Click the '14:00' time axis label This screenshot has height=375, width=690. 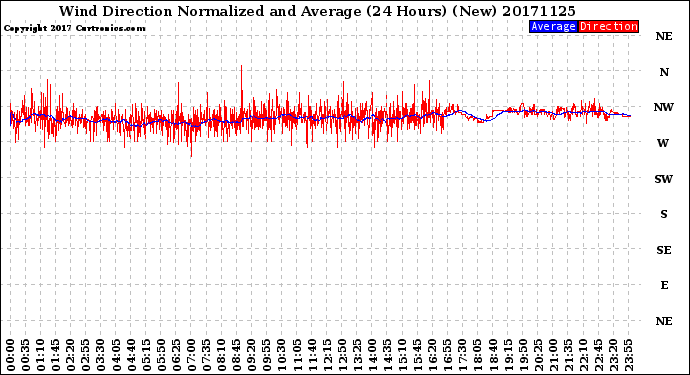pyautogui.click(x=372, y=355)
